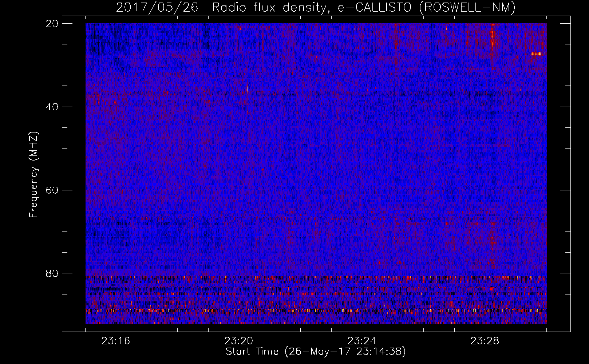Click the 23:28 time tick label

click(485, 341)
